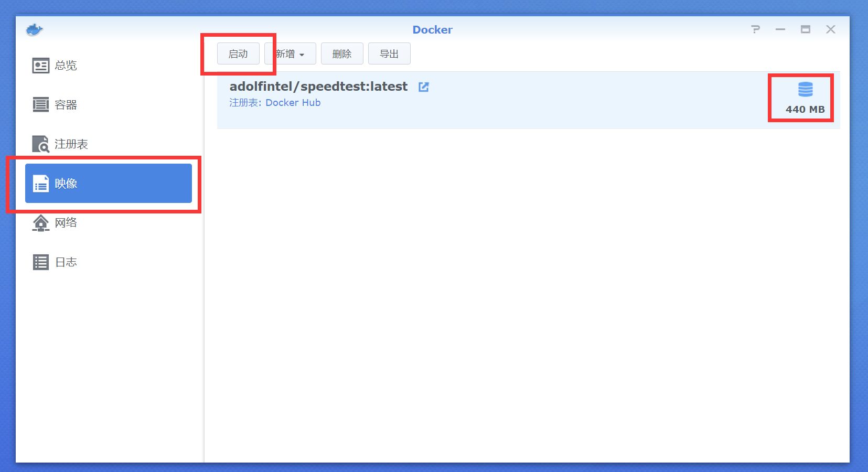Follow the 注册表: Docker Hub link
Viewport: 868px width, 472px height.
(x=275, y=103)
